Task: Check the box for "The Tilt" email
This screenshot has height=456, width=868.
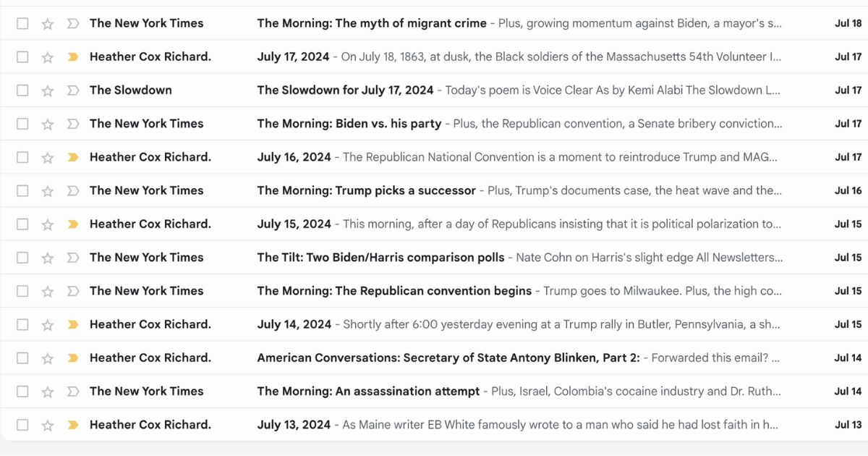Action: coord(22,258)
